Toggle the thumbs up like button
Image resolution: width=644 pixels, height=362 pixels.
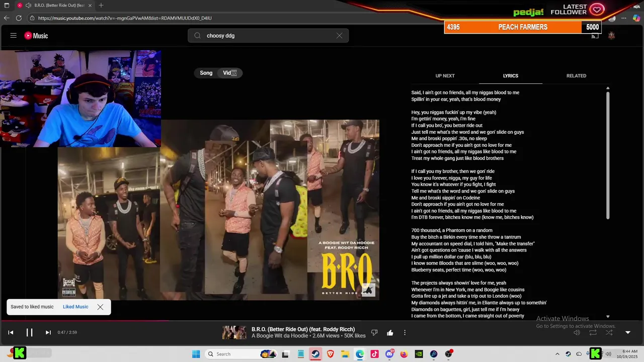390,332
